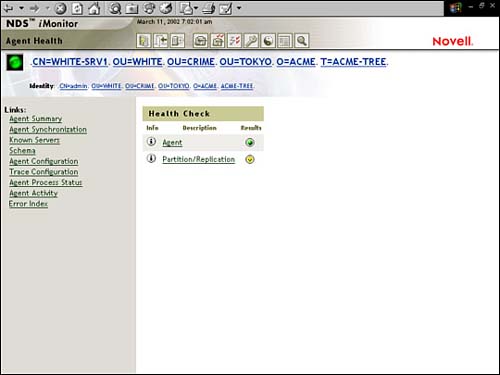Click the green server status indicator
This screenshot has width=500, height=375.
pyautogui.click(x=15, y=62)
